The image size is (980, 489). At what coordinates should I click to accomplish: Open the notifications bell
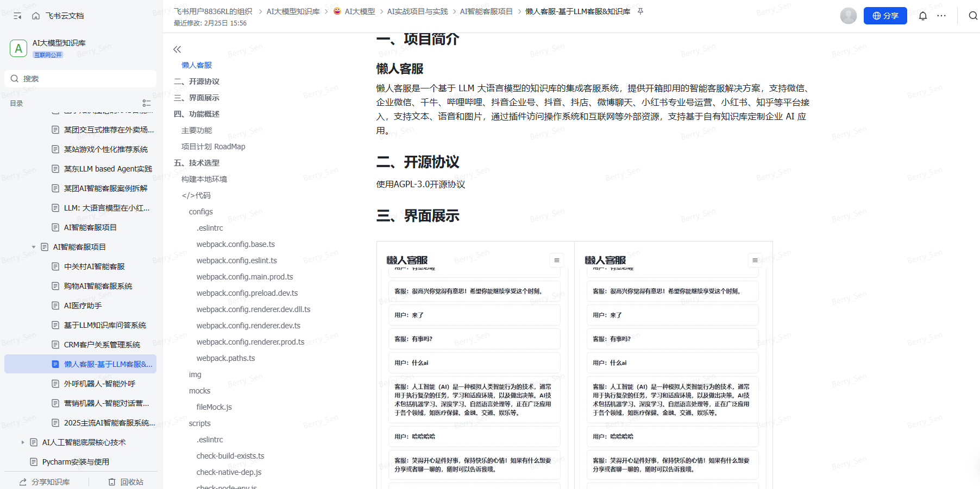[922, 16]
